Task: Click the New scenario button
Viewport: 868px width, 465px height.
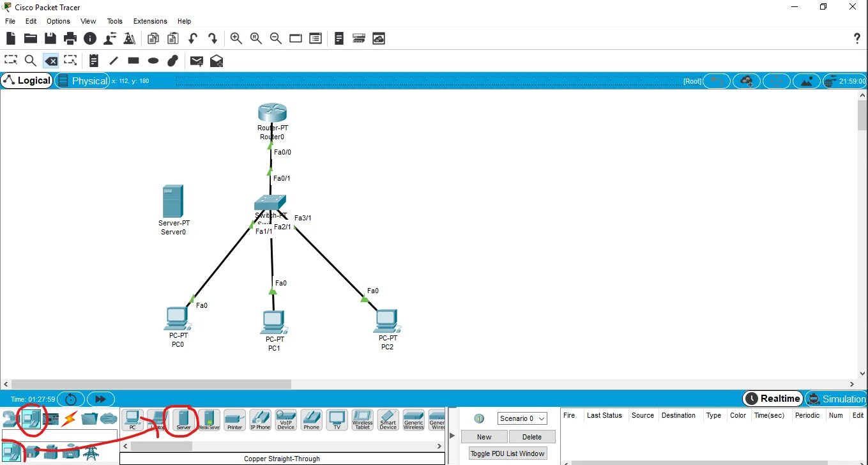Action: [x=484, y=437]
